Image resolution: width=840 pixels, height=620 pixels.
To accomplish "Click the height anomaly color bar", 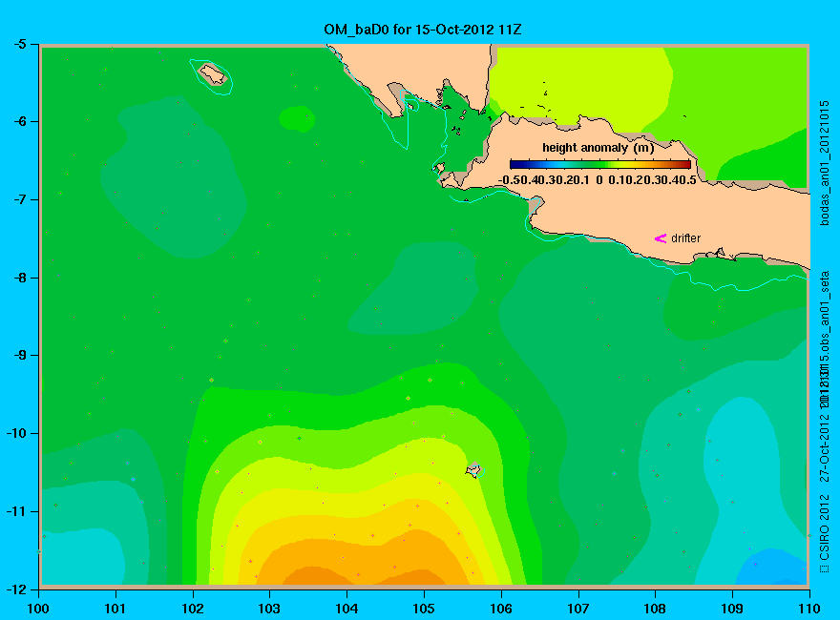I will click(600, 164).
